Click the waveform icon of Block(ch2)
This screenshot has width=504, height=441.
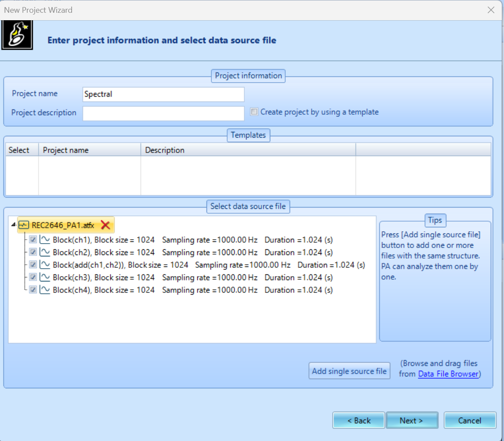[45, 252]
